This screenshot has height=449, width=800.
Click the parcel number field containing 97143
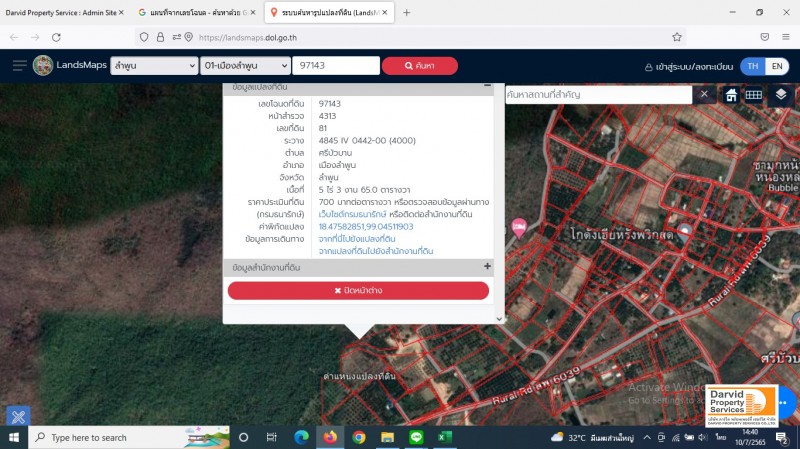click(335, 66)
